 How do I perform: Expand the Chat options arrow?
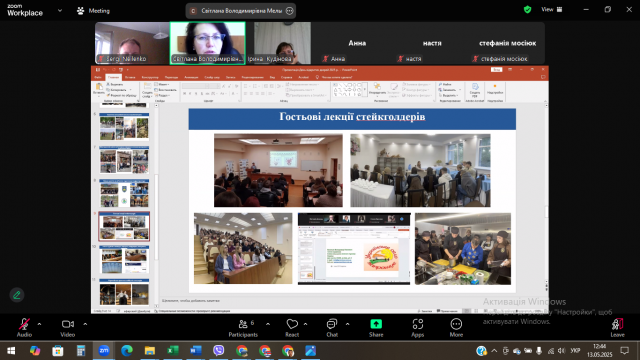347,324
